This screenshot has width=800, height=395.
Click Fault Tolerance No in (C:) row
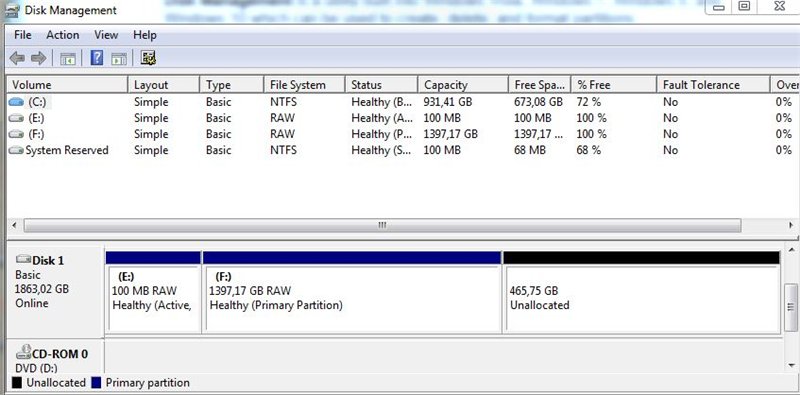670,102
